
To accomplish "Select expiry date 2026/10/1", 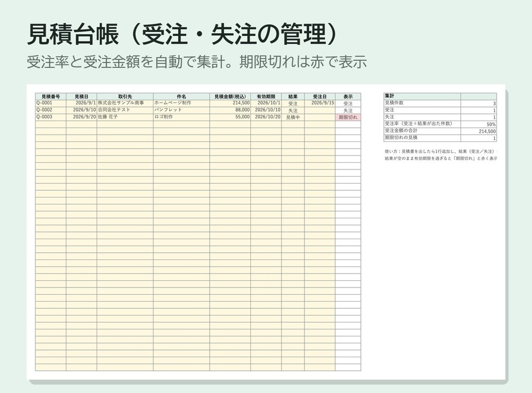I will (266, 103).
